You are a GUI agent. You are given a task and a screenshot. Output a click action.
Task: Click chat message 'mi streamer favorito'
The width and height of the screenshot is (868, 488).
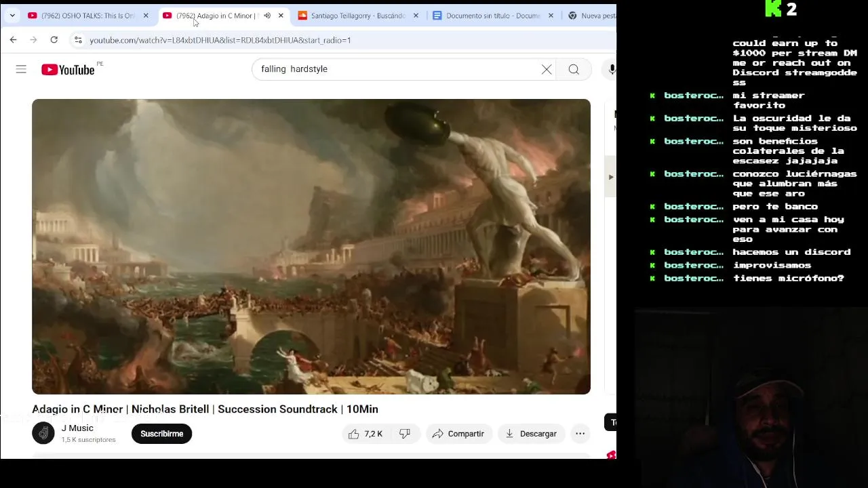pyautogui.click(x=768, y=100)
